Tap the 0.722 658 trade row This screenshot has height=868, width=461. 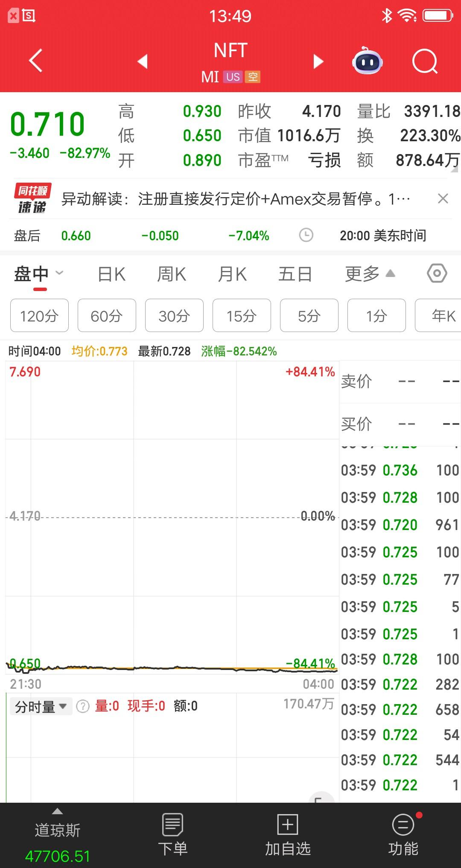(x=400, y=710)
